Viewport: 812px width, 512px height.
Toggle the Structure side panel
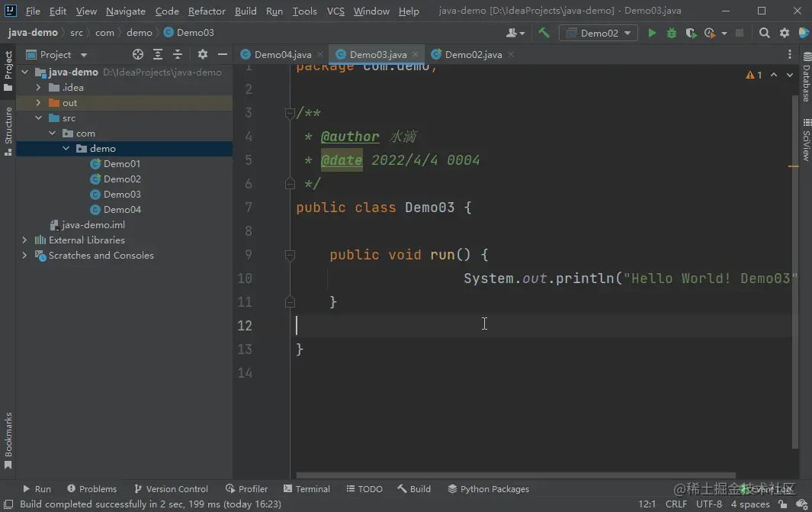[8, 130]
